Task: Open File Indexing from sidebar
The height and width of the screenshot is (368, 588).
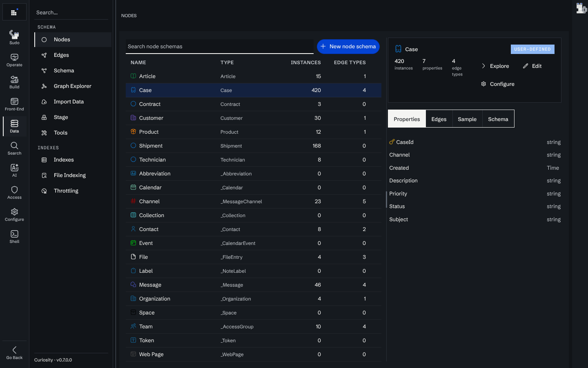Action: pyautogui.click(x=73, y=175)
